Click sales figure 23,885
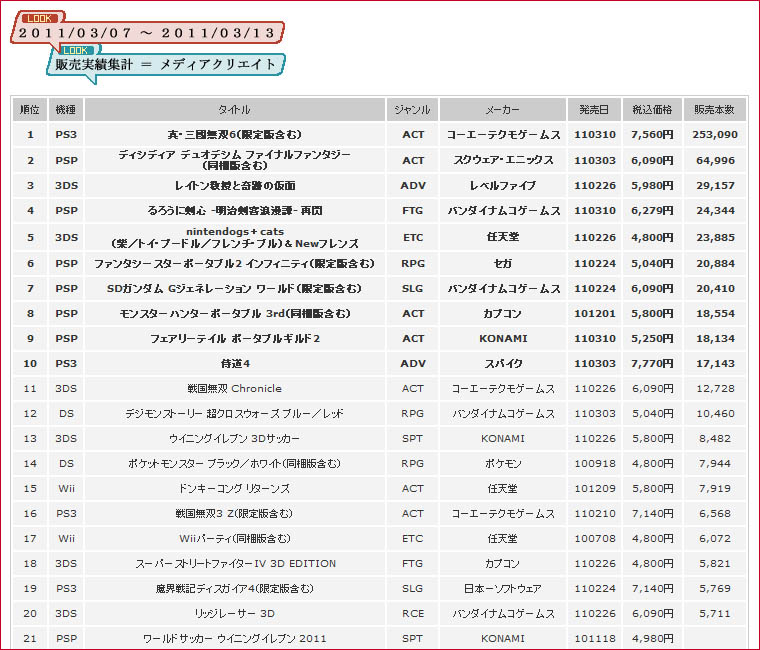This screenshot has height=650, width=760. (x=715, y=238)
